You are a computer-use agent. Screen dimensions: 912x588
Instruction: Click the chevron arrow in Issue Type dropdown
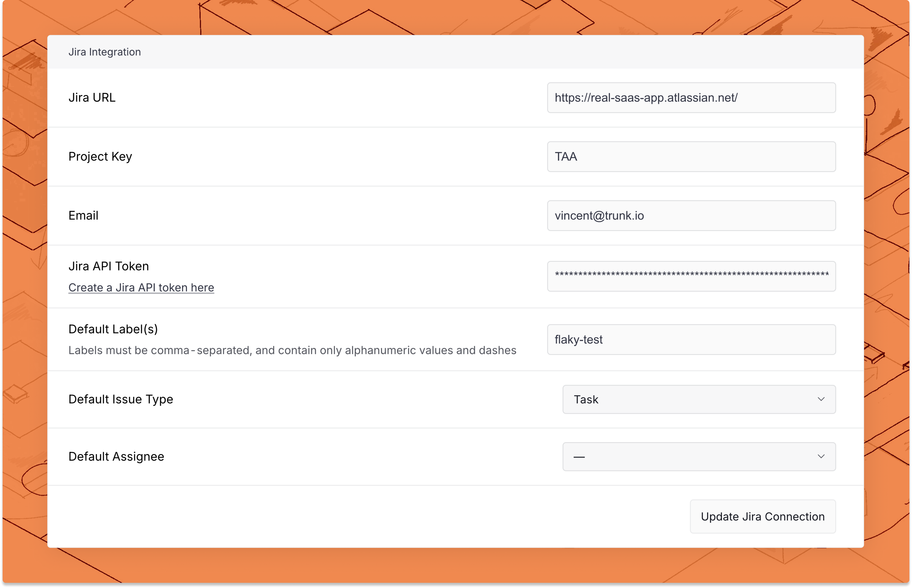821,399
